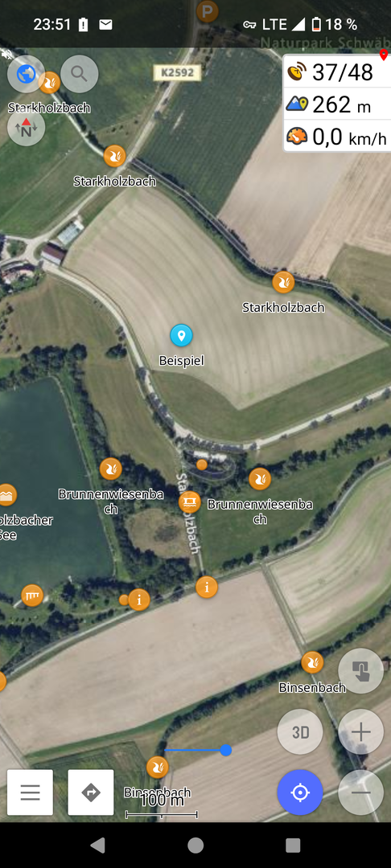Open the navigation directions button
The image size is (391, 868).
pyautogui.click(x=91, y=792)
